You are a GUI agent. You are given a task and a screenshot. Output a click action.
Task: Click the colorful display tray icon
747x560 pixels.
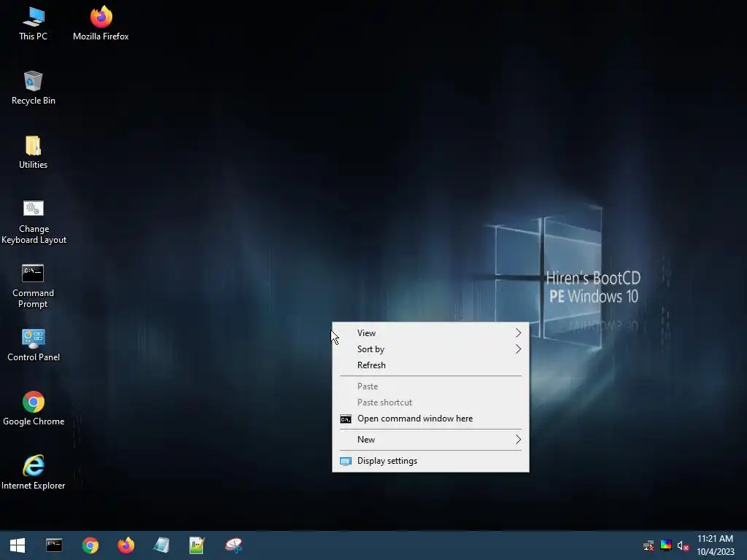[x=666, y=545]
